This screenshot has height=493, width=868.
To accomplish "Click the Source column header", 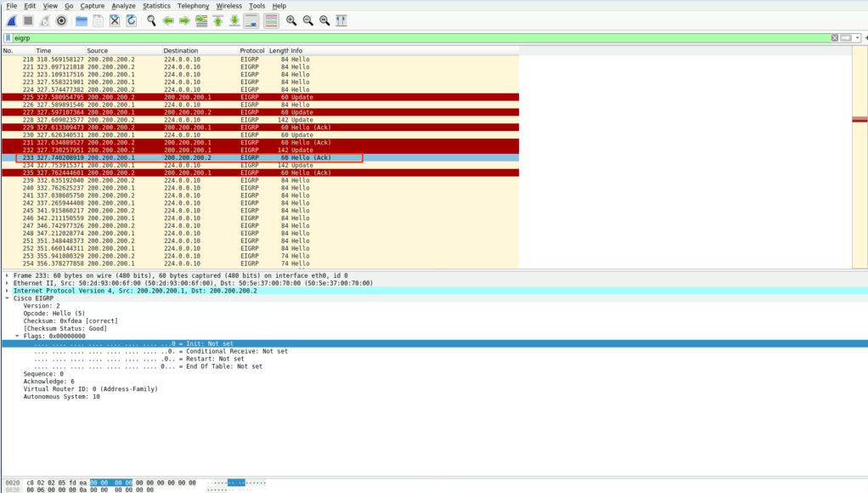I will [98, 51].
